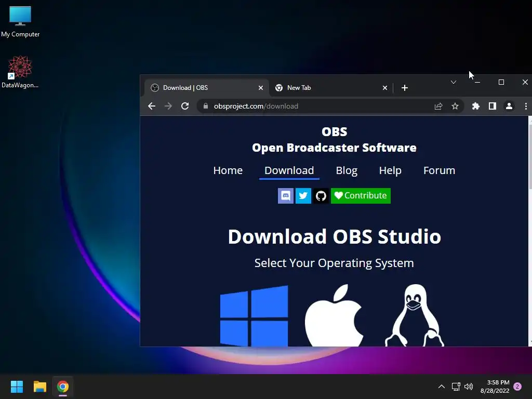
Task: Open the Blog nav link
Action: click(x=347, y=170)
